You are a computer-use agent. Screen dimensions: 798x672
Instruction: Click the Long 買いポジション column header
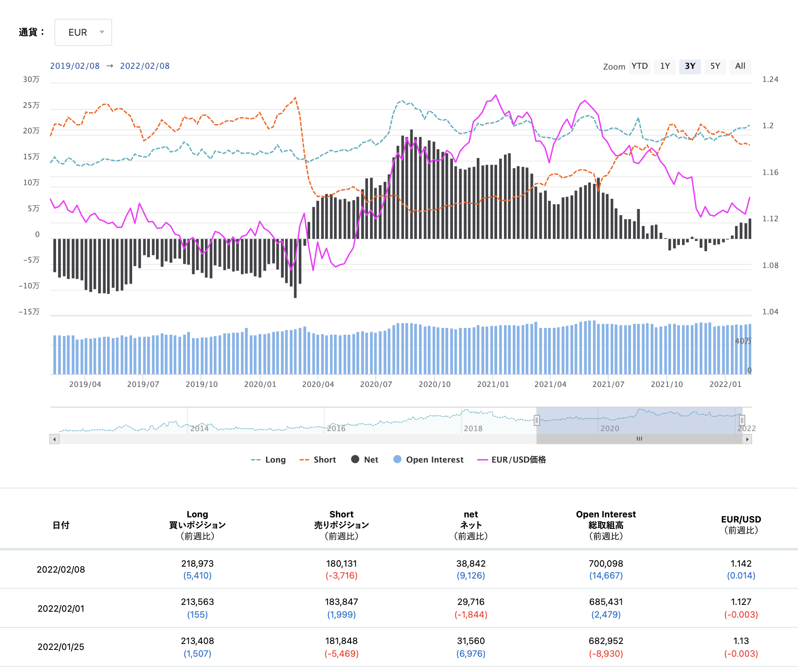197,525
